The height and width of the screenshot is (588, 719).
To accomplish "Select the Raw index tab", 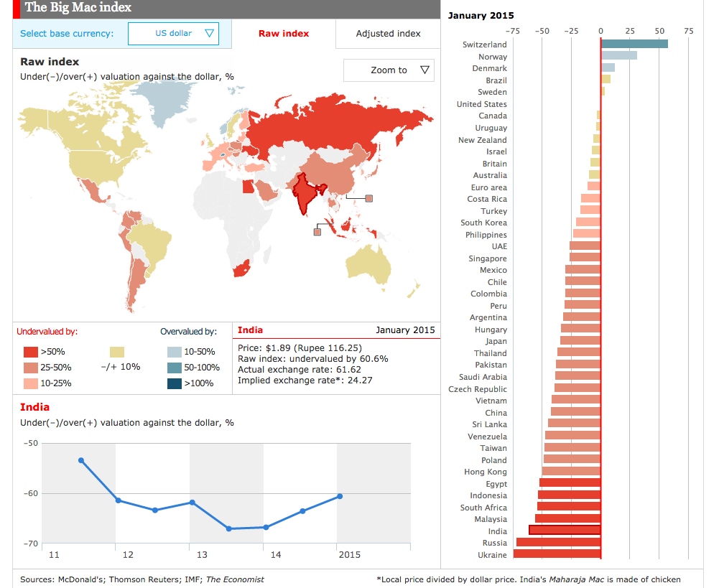I will 284,34.
